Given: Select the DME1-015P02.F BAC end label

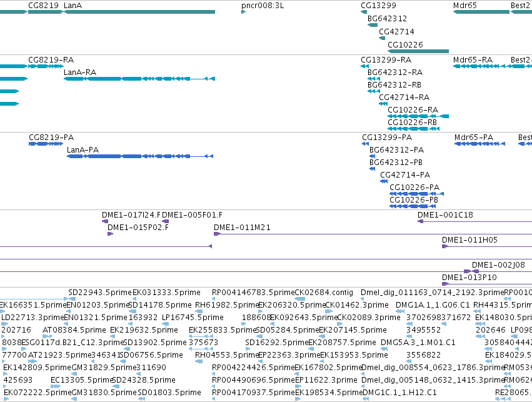Looking at the screenshot, I should point(138,228).
